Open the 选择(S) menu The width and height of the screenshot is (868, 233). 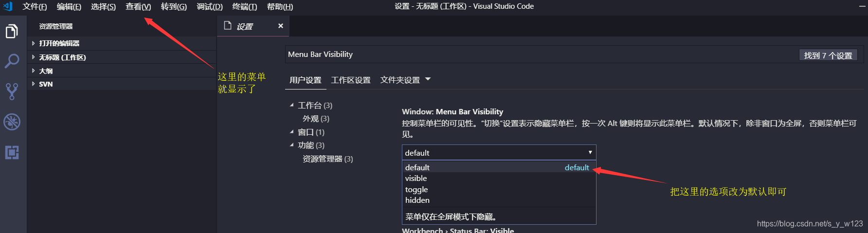(x=103, y=7)
